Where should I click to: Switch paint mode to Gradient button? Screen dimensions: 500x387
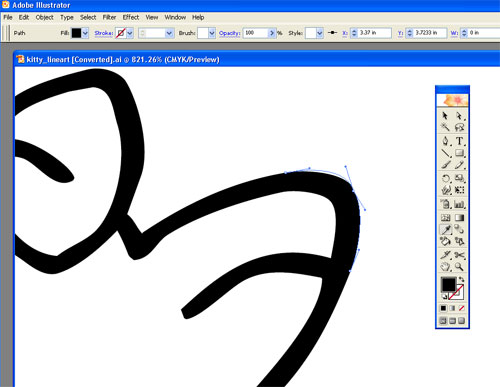tap(452, 308)
